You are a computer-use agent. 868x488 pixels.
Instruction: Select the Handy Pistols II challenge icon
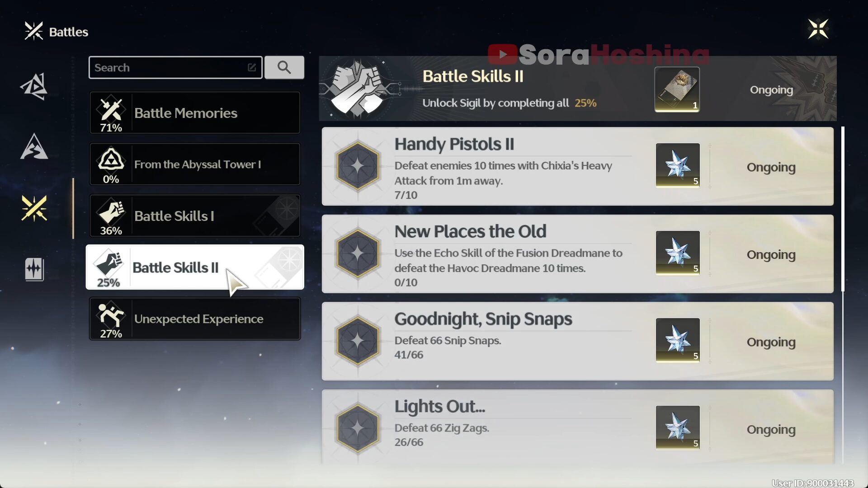coord(359,166)
